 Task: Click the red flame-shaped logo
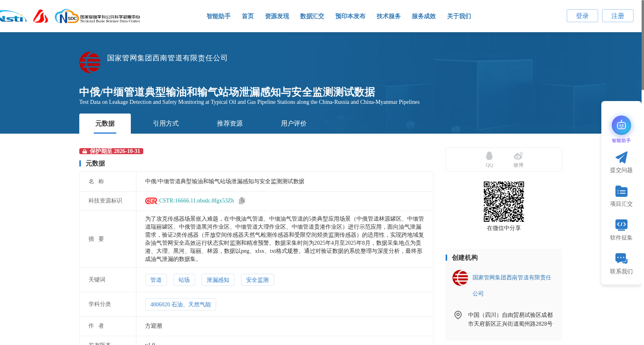pyautogui.click(x=41, y=16)
